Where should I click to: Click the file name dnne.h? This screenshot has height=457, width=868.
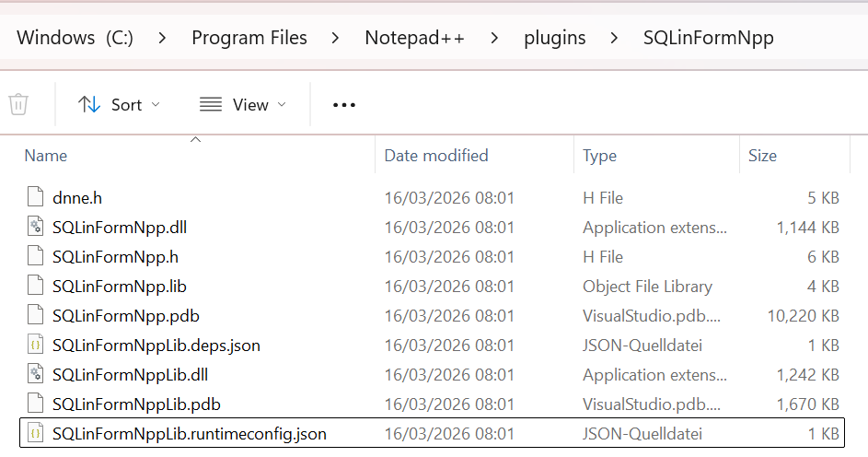tap(77, 198)
